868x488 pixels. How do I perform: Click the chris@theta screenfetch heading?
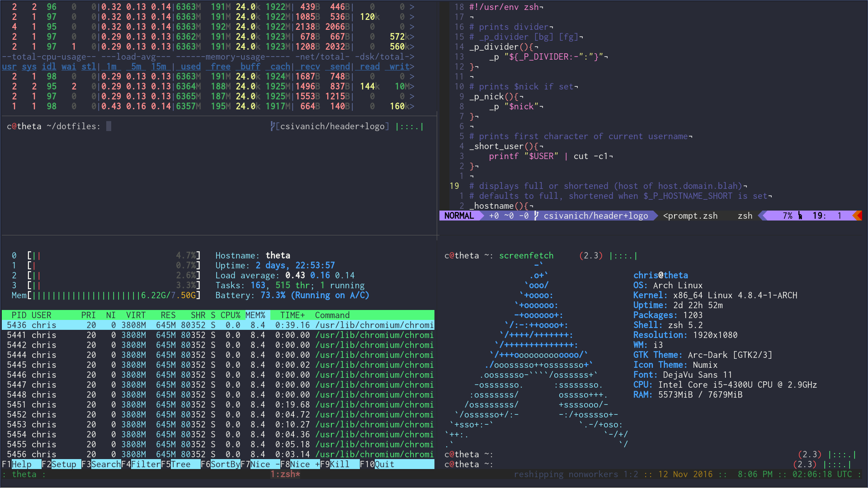coord(660,275)
